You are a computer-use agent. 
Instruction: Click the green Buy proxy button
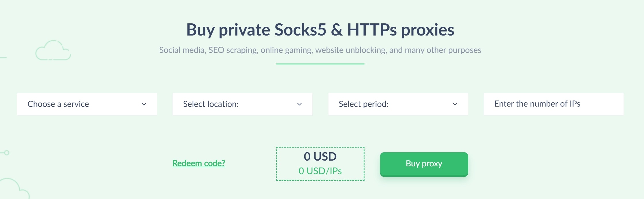click(x=424, y=164)
